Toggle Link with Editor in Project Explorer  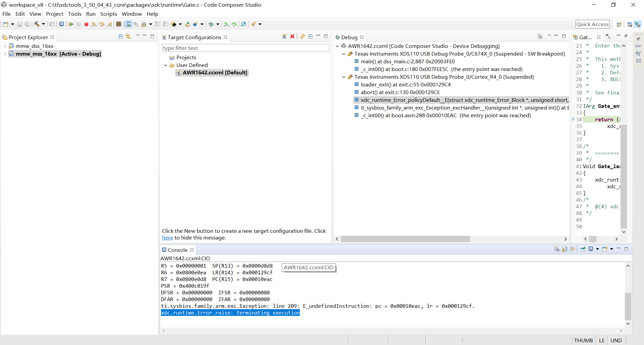[128, 36]
